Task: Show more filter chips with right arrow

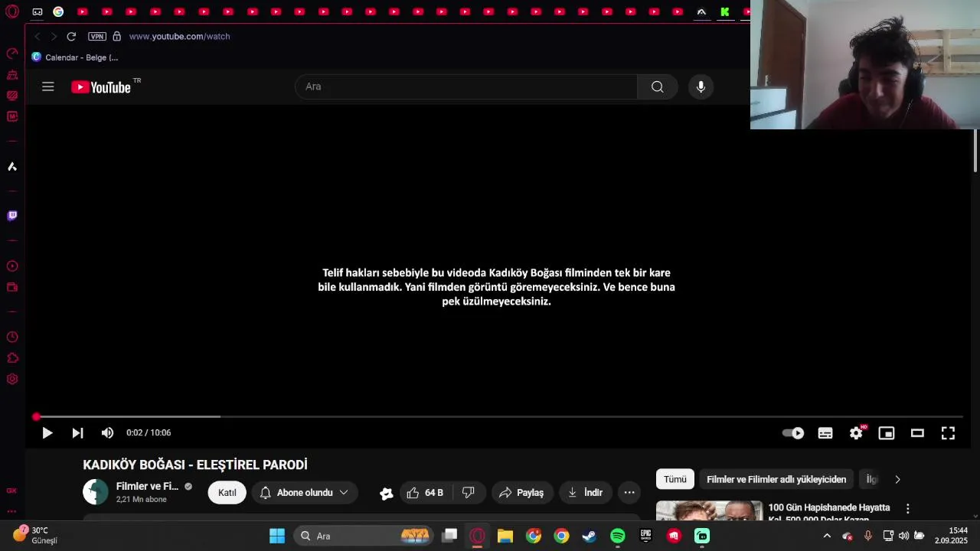Action: (x=897, y=479)
